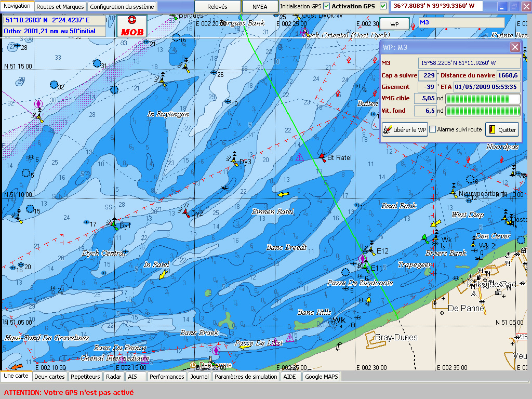Click the E12 cardinal buoy
The width and height of the screenshot is (532, 399).
pyautogui.click(x=371, y=249)
